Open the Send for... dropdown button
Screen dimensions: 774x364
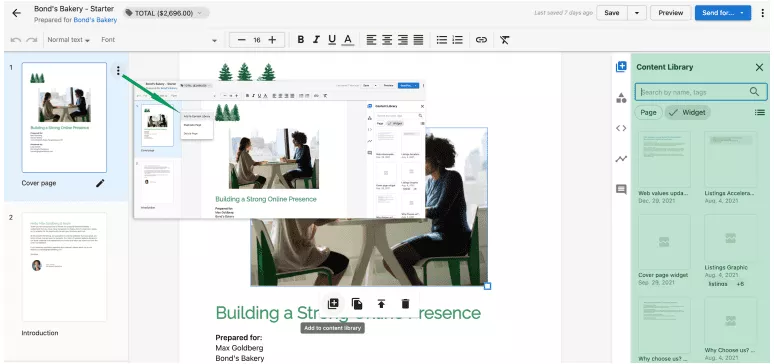click(723, 13)
